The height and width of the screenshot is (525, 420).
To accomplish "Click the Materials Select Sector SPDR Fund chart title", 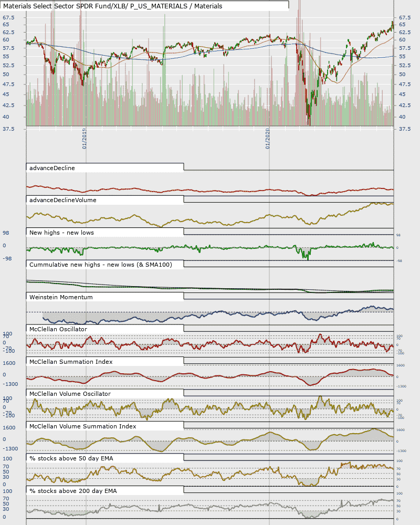I will 112,6.
